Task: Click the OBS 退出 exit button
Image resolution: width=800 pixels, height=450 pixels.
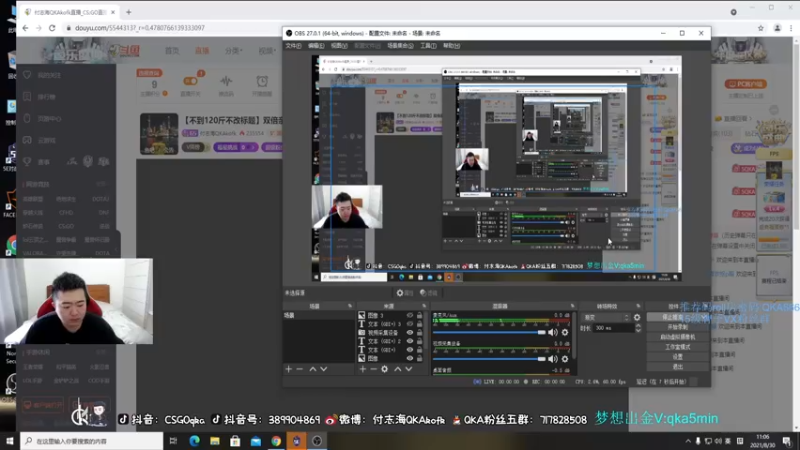Action: (x=678, y=366)
